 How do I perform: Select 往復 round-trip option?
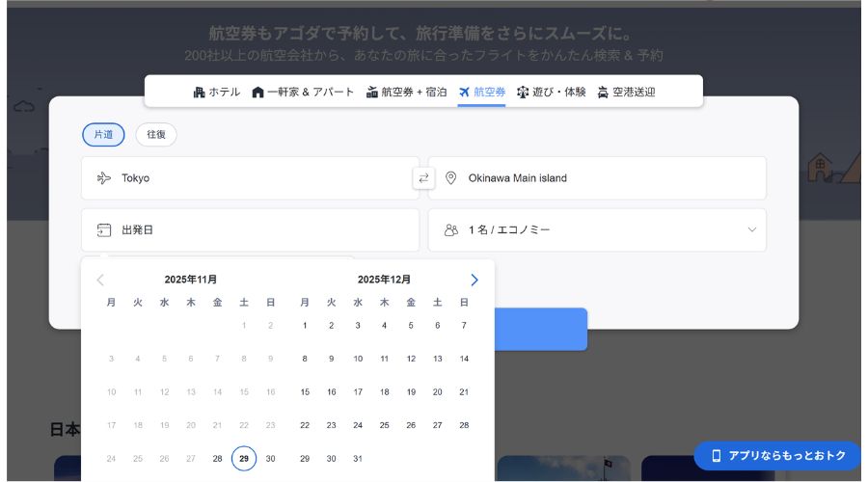[x=156, y=134]
